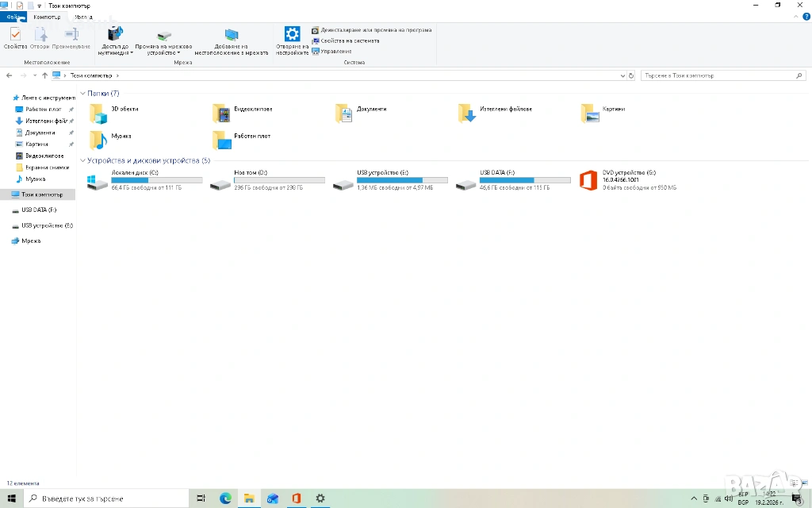812x508 pixels.
Task: Click the ribbon help question mark icon
Action: pos(806,17)
